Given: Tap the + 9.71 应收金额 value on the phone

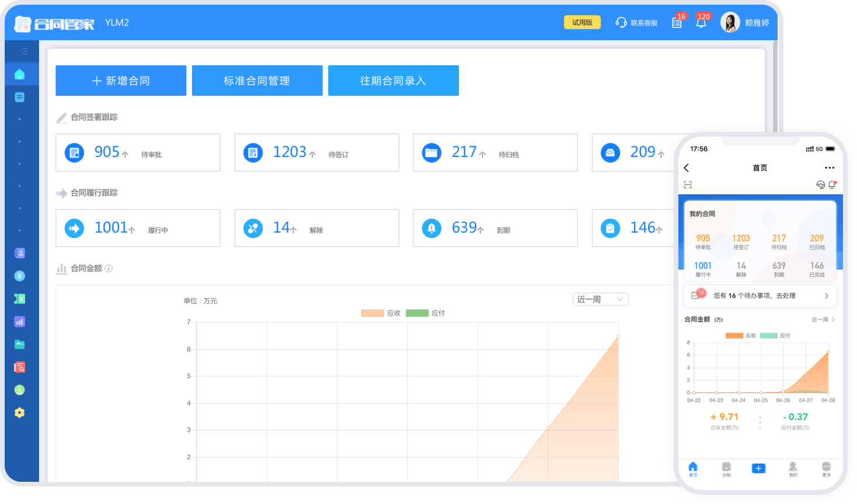Looking at the screenshot, I should pyautogui.click(x=724, y=417).
